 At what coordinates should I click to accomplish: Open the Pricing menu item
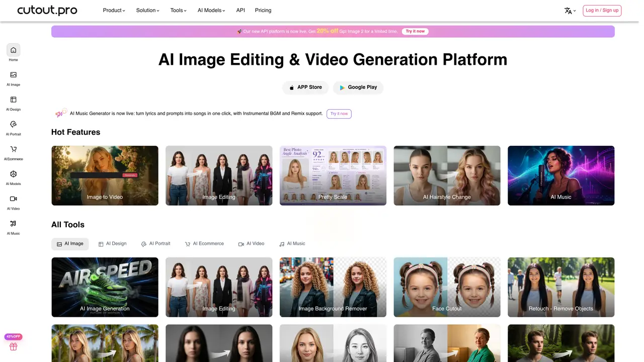[x=263, y=10]
